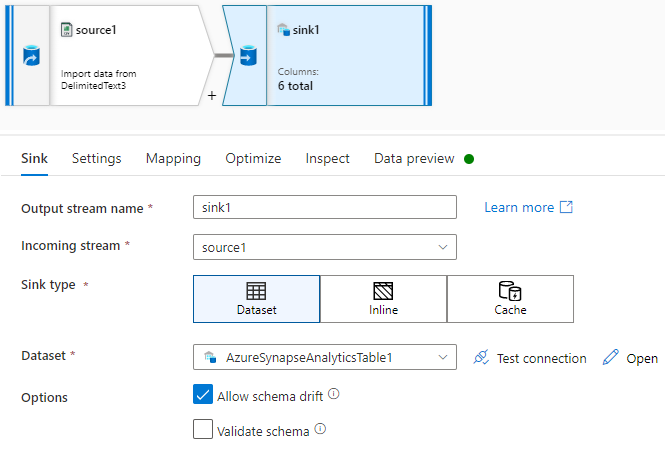The image size is (665, 452).
Task: Click Test connection
Action: tap(542, 358)
